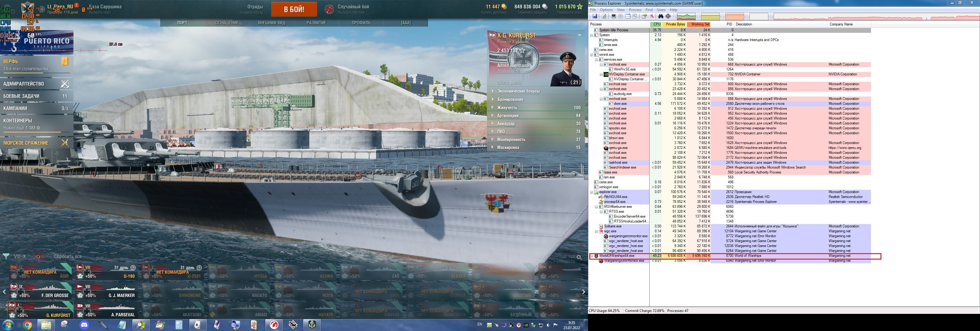Click the Admiralty crossed-tools icon

[65, 84]
